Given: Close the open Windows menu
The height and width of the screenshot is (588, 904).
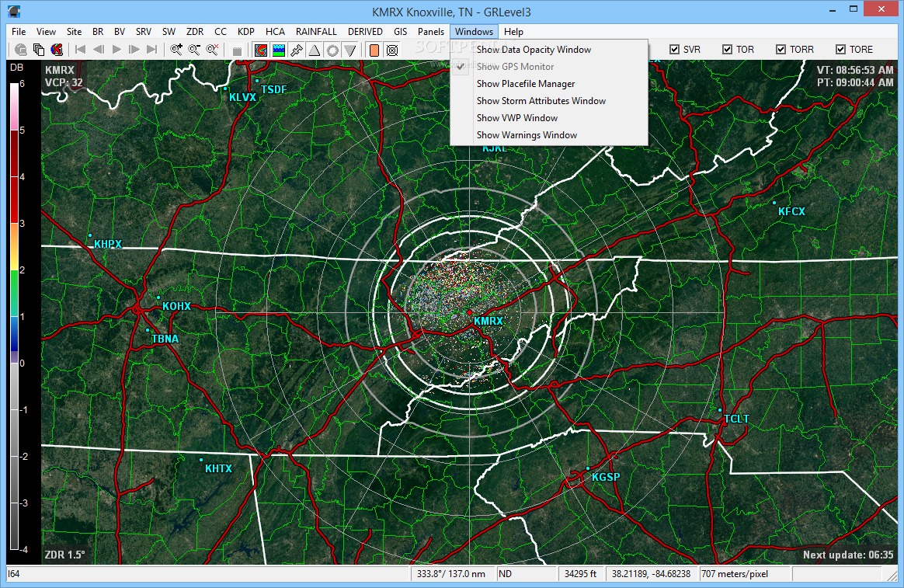Looking at the screenshot, I should [x=474, y=32].
